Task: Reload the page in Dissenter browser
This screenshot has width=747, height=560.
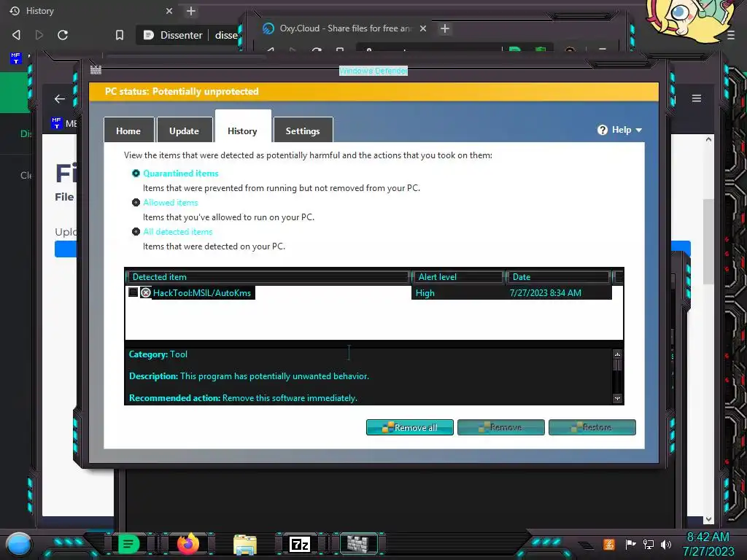Action: tap(63, 35)
